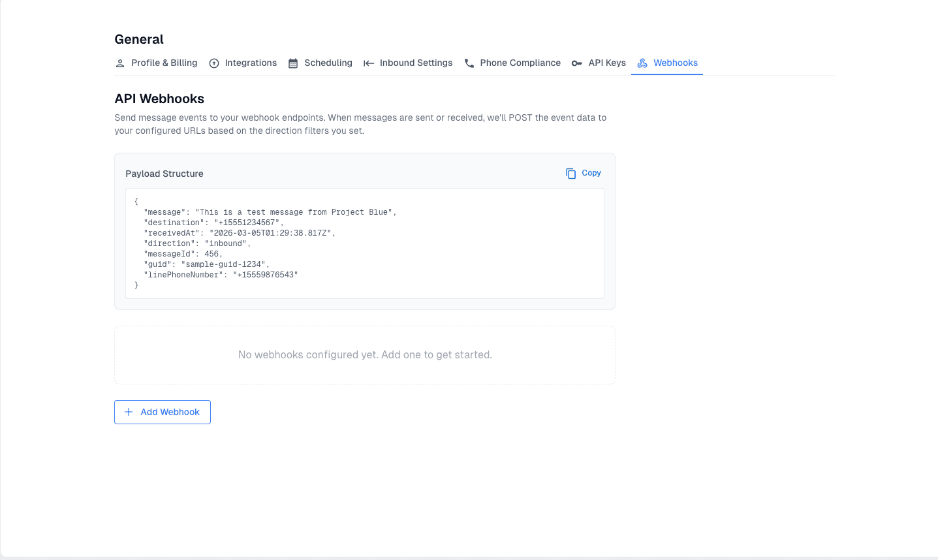This screenshot has width=938, height=560.
Task: Click the person icon beside Profile & Billing
Action: (x=119, y=63)
